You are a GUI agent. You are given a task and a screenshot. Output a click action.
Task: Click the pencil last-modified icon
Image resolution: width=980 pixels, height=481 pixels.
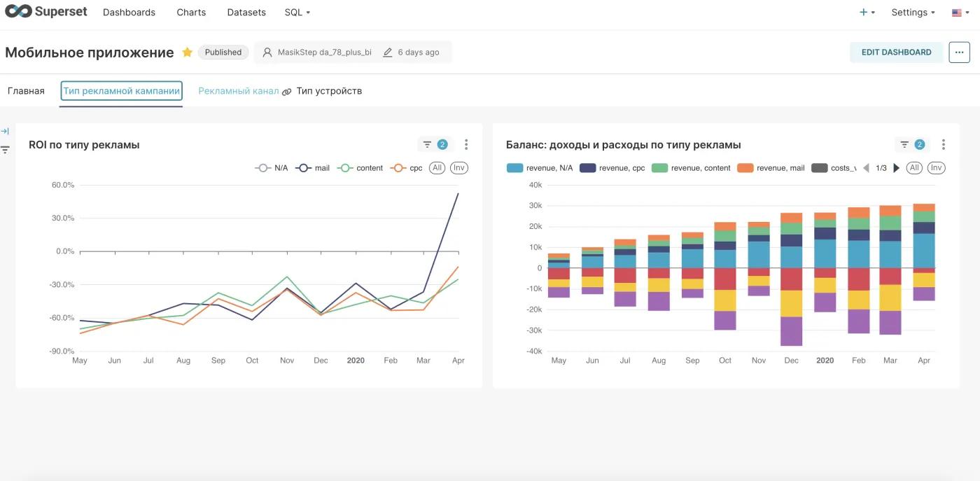click(x=388, y=53)
